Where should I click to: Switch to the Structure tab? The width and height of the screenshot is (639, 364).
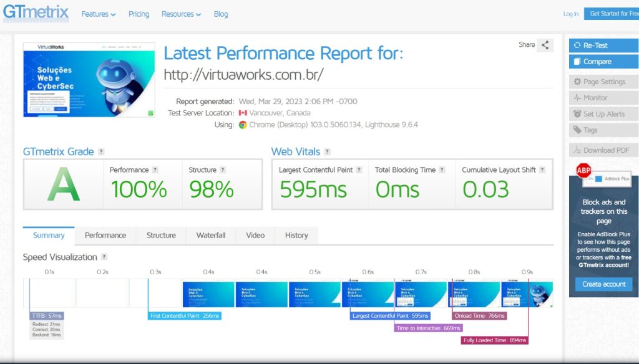click(161, 236)
